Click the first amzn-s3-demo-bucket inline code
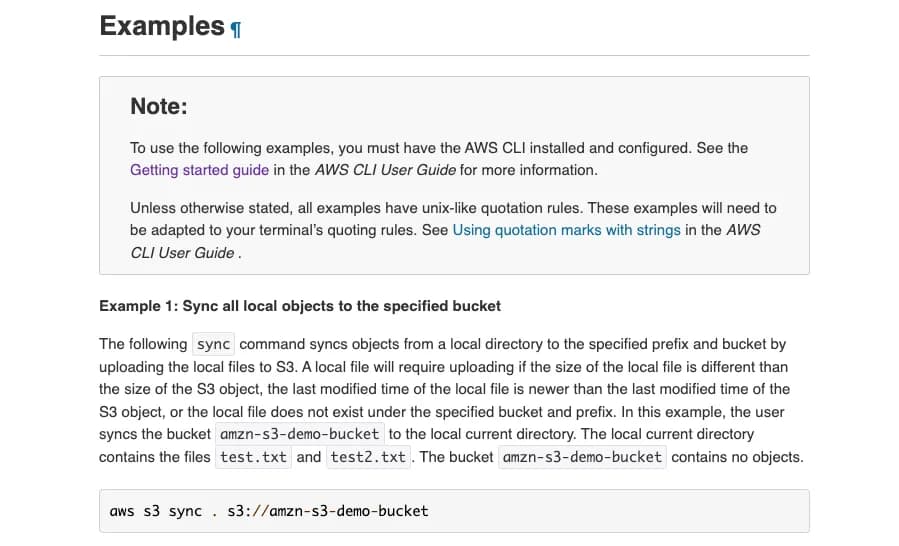Screen dimensions: 899x546 pos(300,434)
